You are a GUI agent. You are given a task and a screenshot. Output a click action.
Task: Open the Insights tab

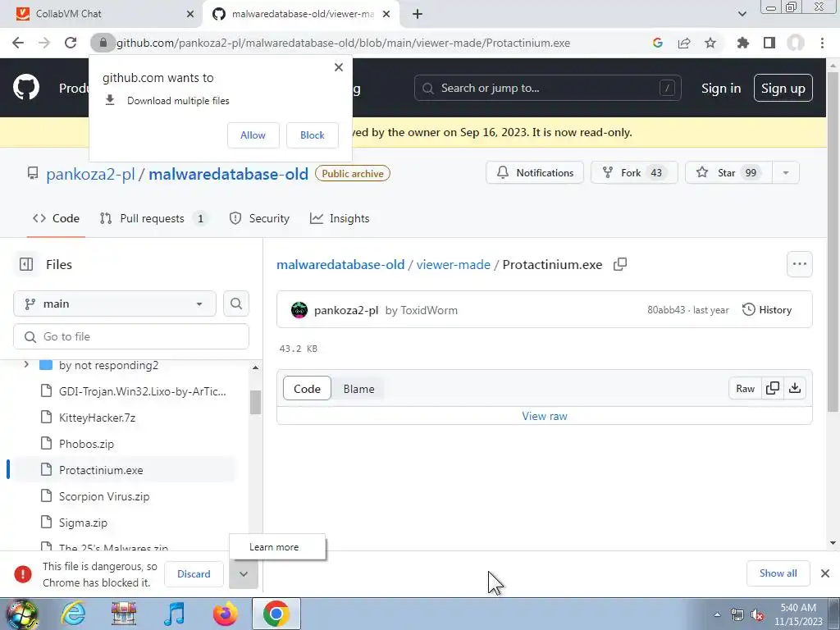(340, 218)
